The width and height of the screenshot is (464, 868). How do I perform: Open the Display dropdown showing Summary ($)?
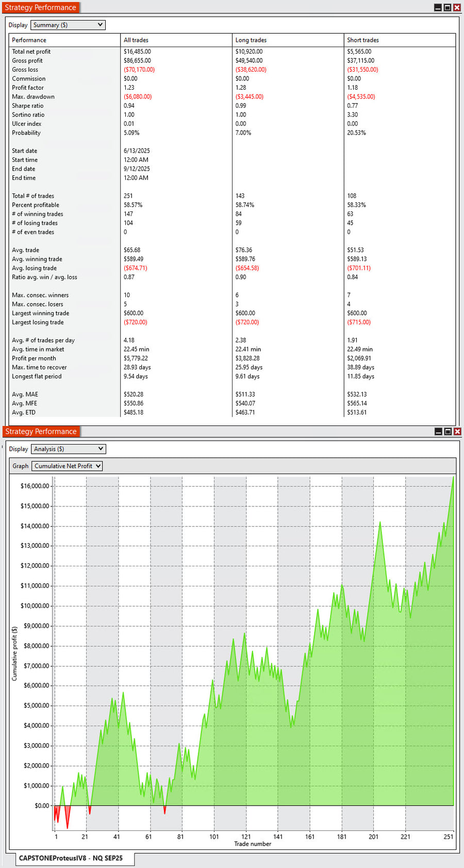click(68, 25)
